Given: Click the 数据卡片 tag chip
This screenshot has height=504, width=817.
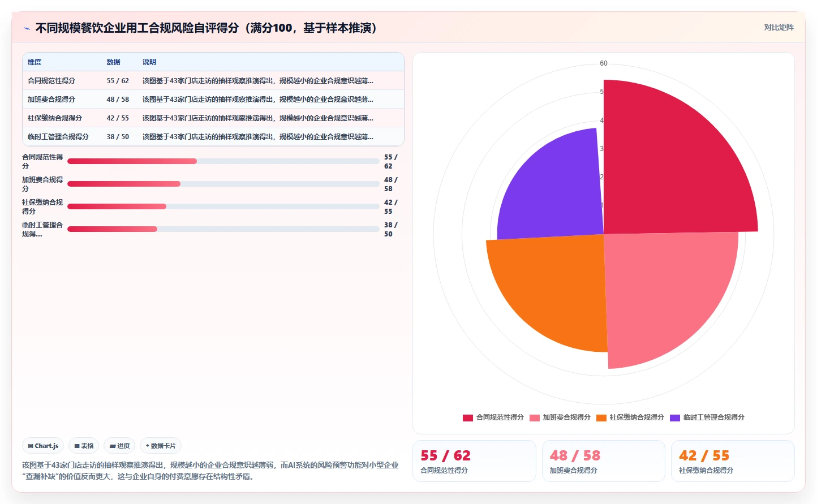Looking at the screenshot, I should click(x=161, y=446).
